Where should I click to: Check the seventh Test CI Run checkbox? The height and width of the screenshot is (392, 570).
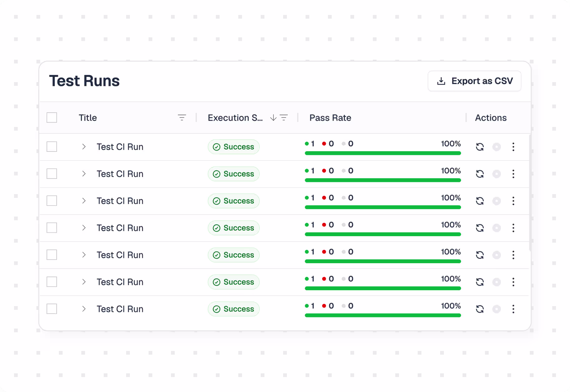point(52,309)
